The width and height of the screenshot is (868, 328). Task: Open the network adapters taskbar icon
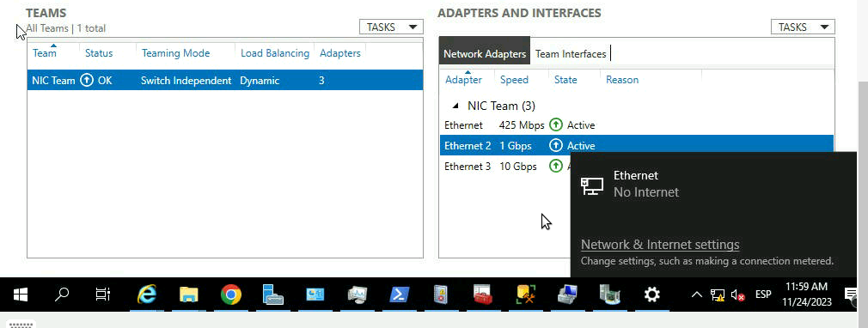pyautogui.click(x=609, y=295)
